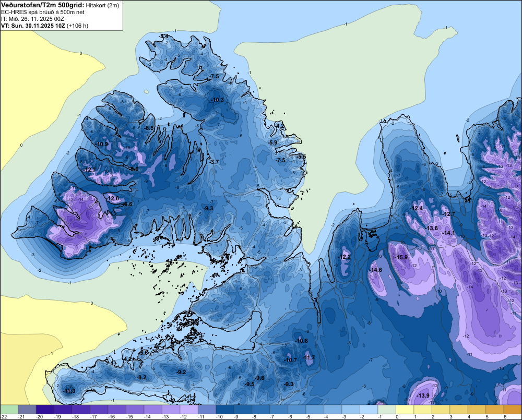Click the -12.6 temperature label

click(x=113, y=198)
